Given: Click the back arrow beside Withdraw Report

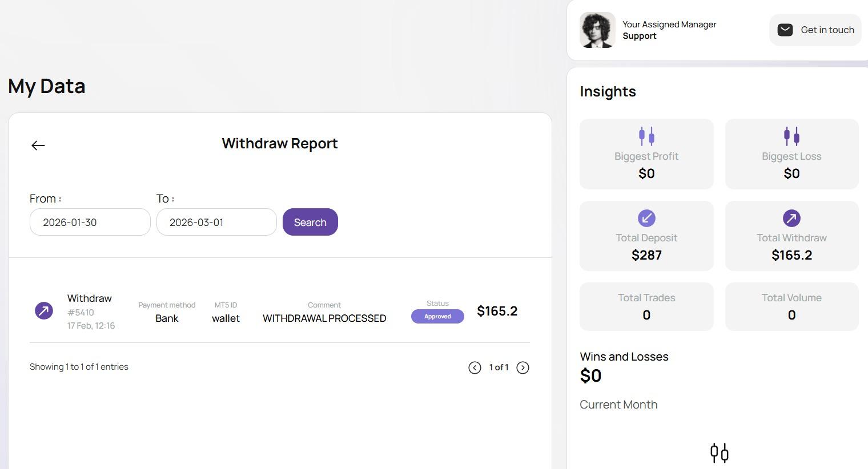Looking at the screenshot, I should point(38,145).
